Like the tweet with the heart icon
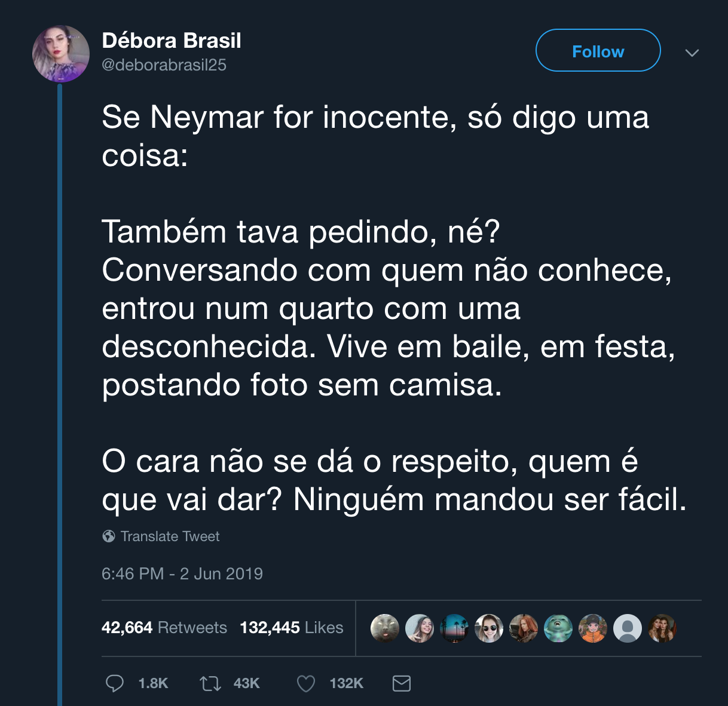The height and width of the screenshot is (706, 728). tap(306, 683)
